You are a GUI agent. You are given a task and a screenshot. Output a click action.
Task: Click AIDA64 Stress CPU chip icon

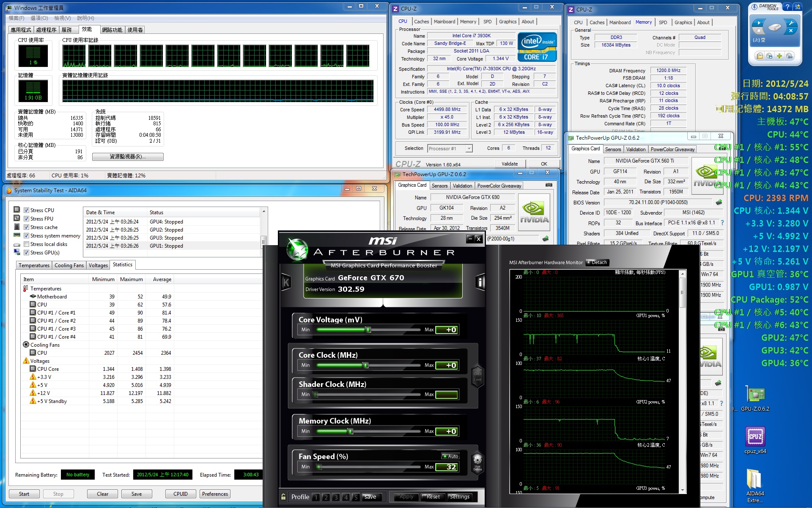point(17,210)
